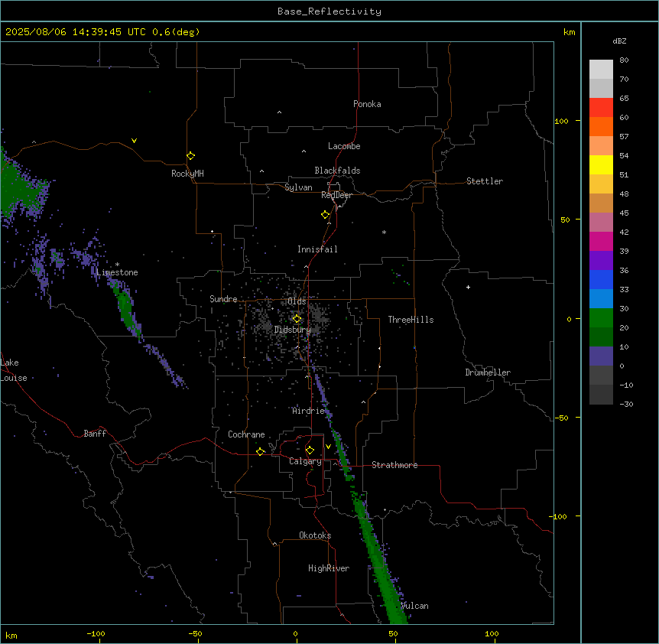Image resolution: width=659 pixels, height=644 pixels.
Task: Click the Airdrie city label
Action: tap(309, 411)
